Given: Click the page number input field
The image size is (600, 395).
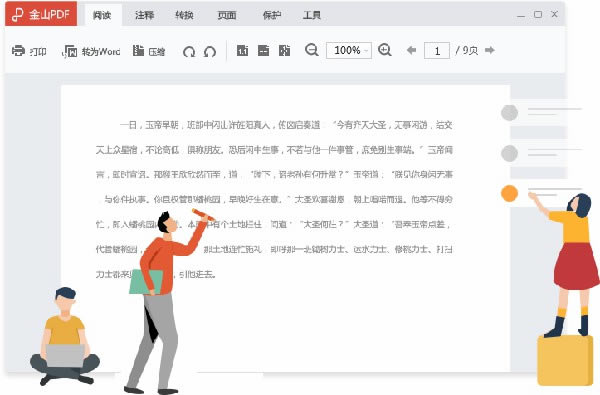Looking at the screenshot, I should (x=437, y=51).
